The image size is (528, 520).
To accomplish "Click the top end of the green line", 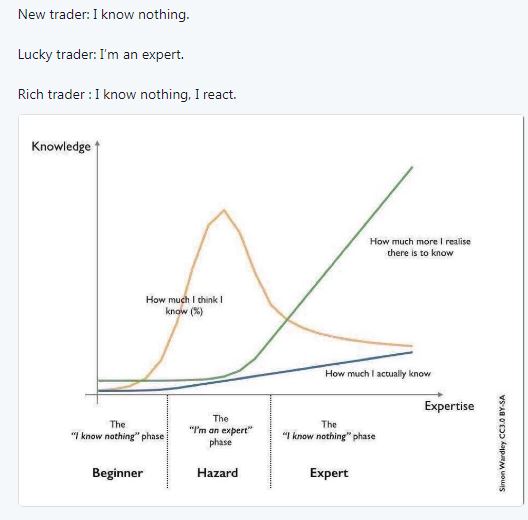I will click(412, 167).
